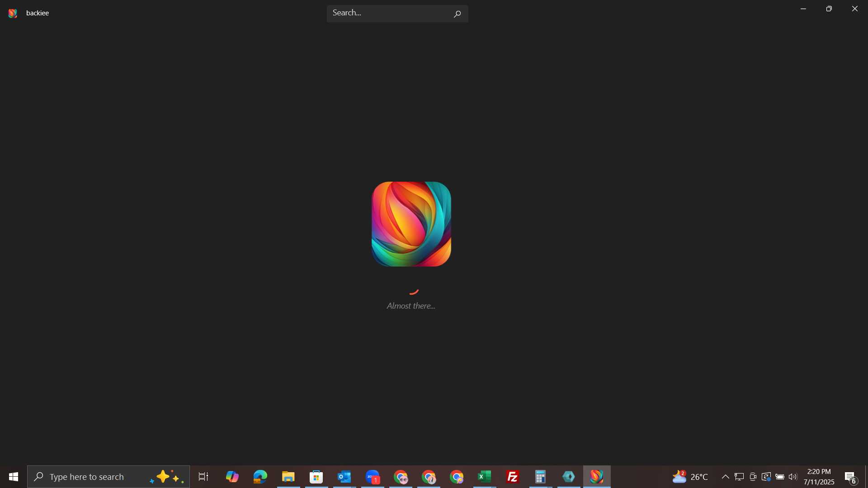This screenshot has height=488, width=868.
Task: Open Zoom with notification badge
Action: click(373, 477)
